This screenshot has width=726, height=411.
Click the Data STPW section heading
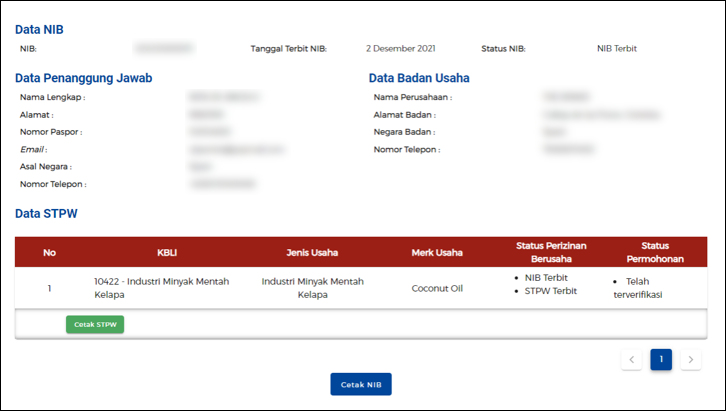coord(46,213)
